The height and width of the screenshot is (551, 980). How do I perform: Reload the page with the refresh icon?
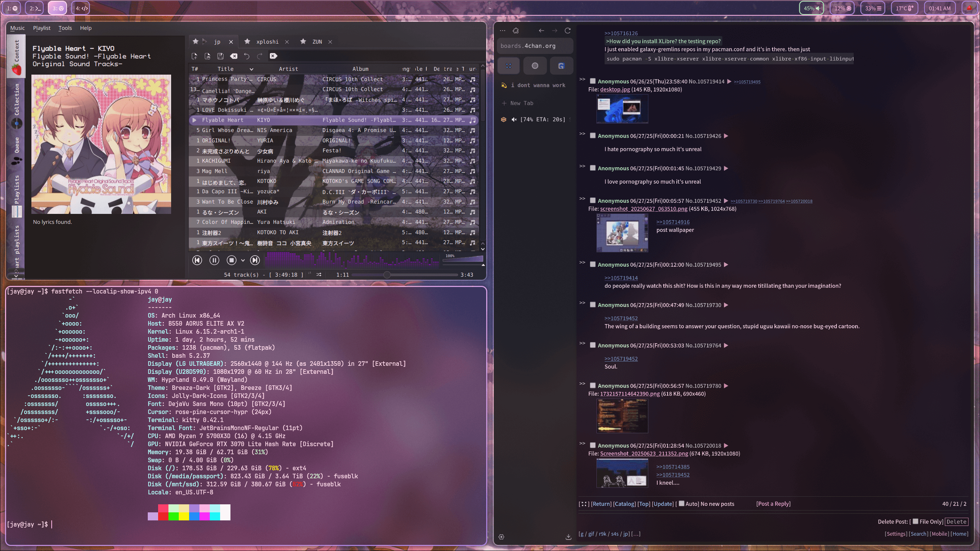(x=568, y=31)
